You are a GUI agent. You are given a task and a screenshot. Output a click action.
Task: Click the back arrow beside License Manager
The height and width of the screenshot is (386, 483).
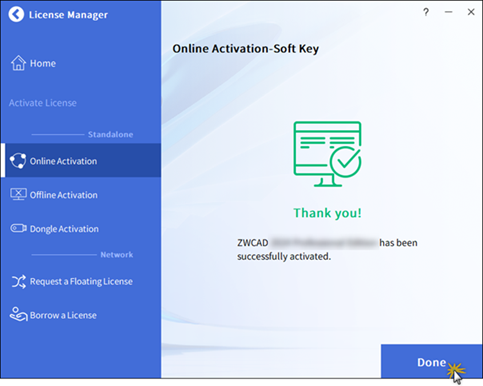(x=16, y=14)
